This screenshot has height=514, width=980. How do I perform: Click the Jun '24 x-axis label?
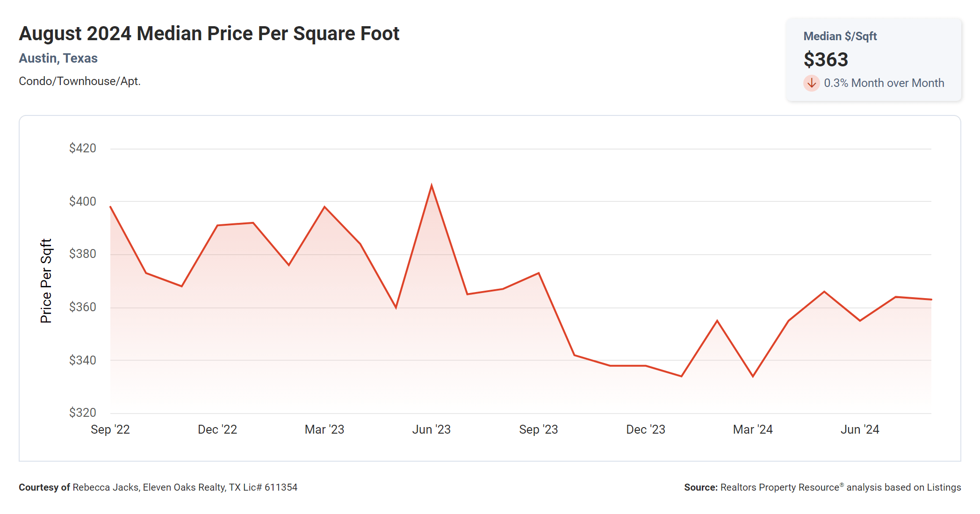859,429
